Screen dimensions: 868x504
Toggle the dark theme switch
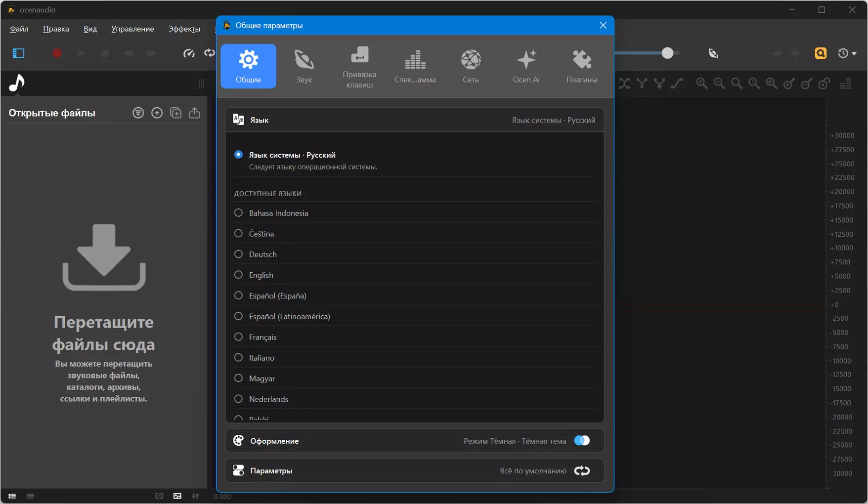coord(582,441)
